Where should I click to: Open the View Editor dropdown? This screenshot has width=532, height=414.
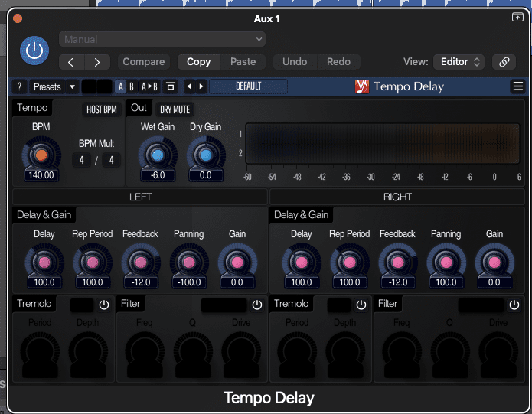459,62
